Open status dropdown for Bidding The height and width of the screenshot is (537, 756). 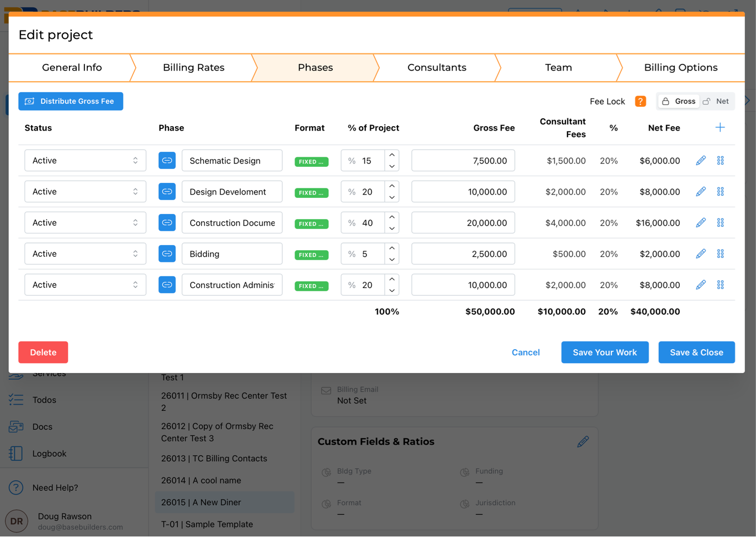click(85, 254)
